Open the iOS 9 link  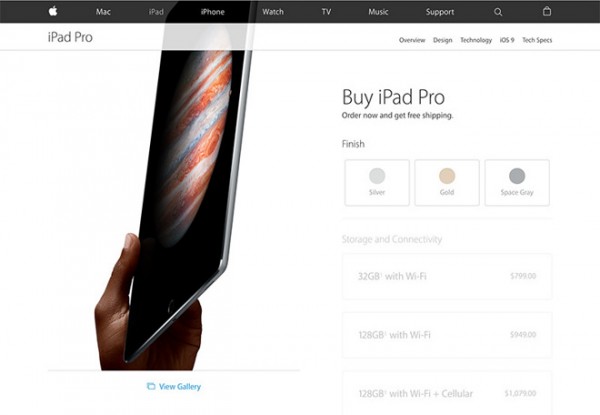(x=507, y=40)
